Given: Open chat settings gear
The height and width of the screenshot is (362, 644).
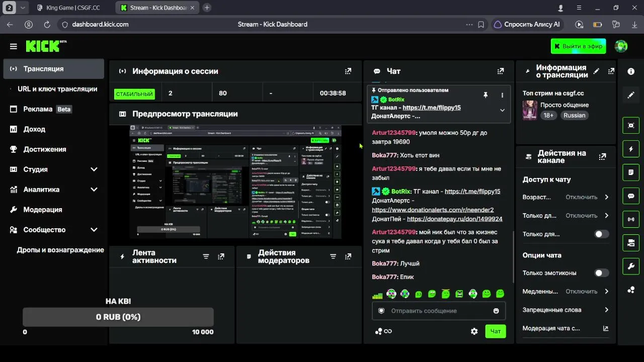Looking at the screenshot, I should point(474,331).
